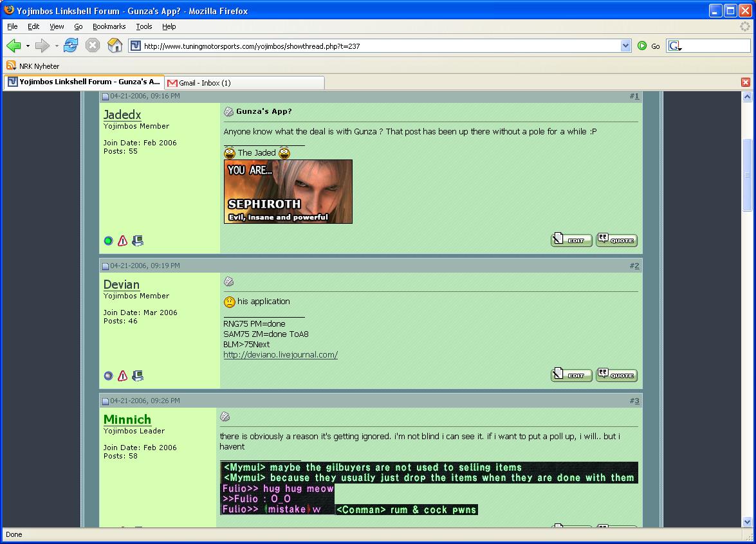Open the deviano.livejournal.com link
Image resolution: width=756 pixels, height=544 pixels.
click(280, 355)
